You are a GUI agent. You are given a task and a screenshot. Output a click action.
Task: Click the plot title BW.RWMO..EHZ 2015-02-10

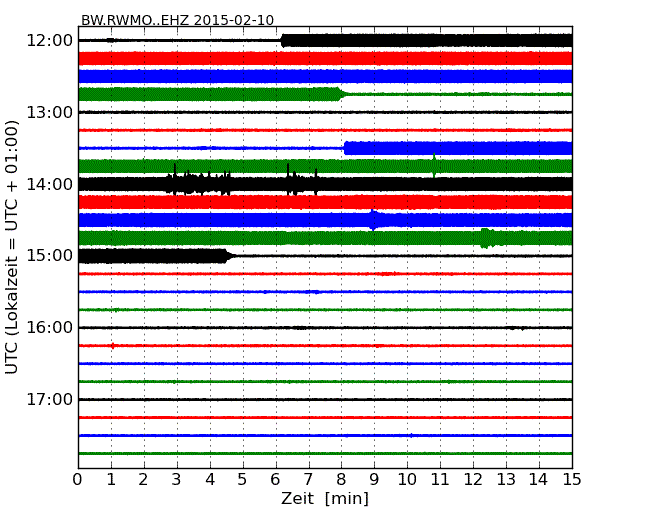pyautogui.click(x=177, y=20)
